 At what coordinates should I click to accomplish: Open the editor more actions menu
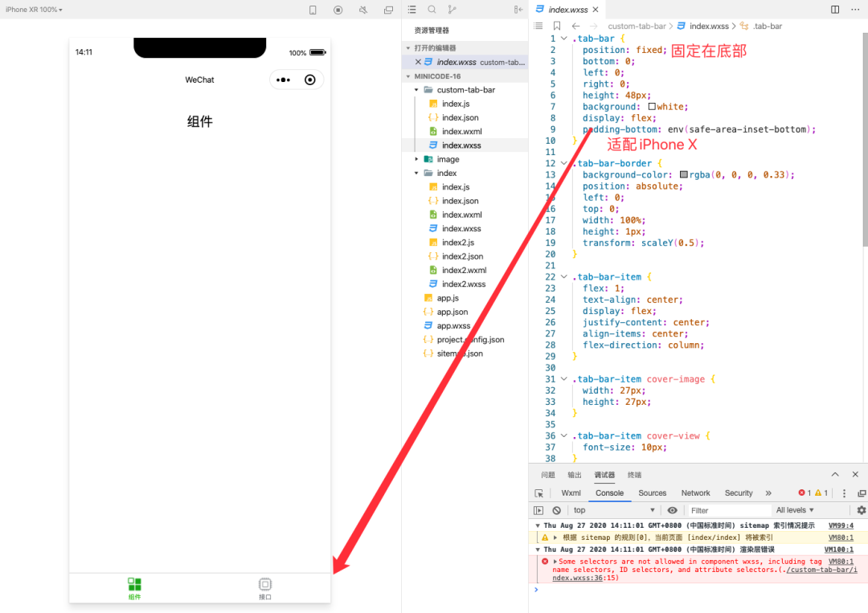pyautogui.click(x=855, y=10)
